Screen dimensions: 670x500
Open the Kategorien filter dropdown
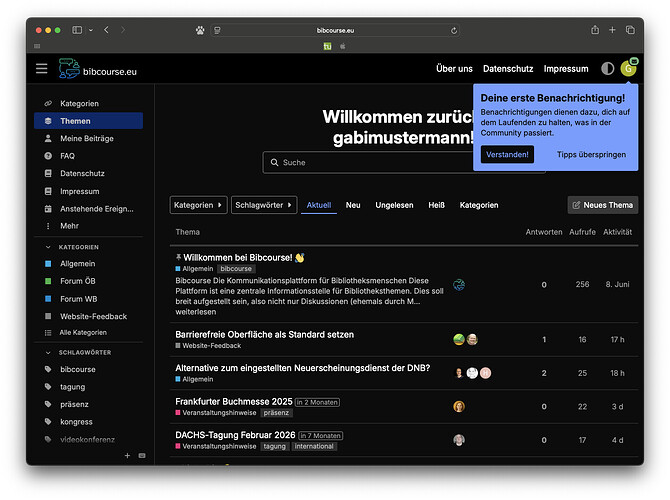point(198,205)
